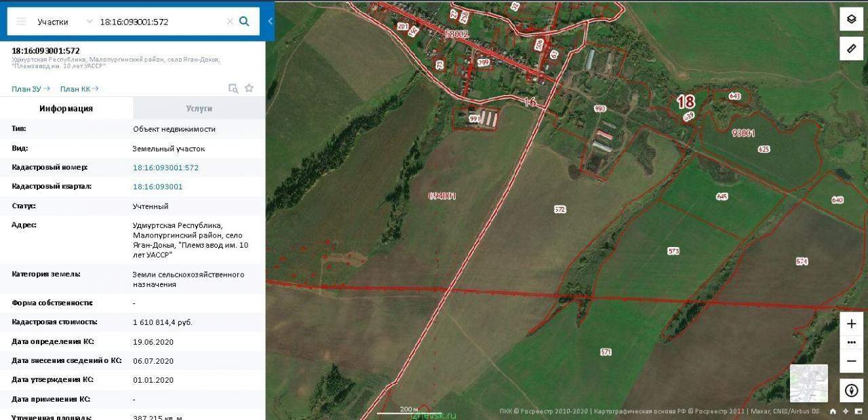868x420 pixels.
Task: Reset map orientation with compass button
Action: tap(852, 391)
